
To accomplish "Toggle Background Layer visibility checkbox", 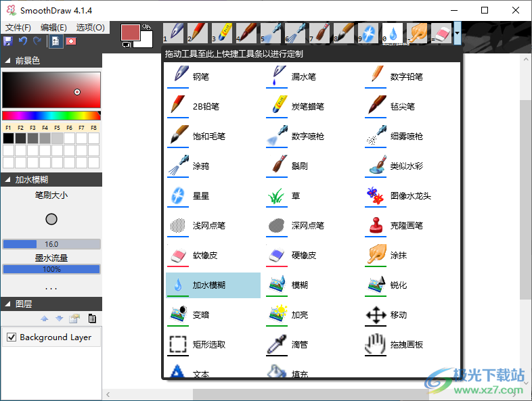I will click(12, 337).
